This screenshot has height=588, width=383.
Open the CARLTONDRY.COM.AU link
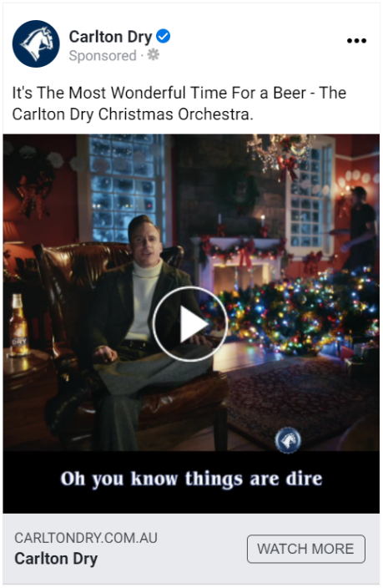tap(86, 538)
